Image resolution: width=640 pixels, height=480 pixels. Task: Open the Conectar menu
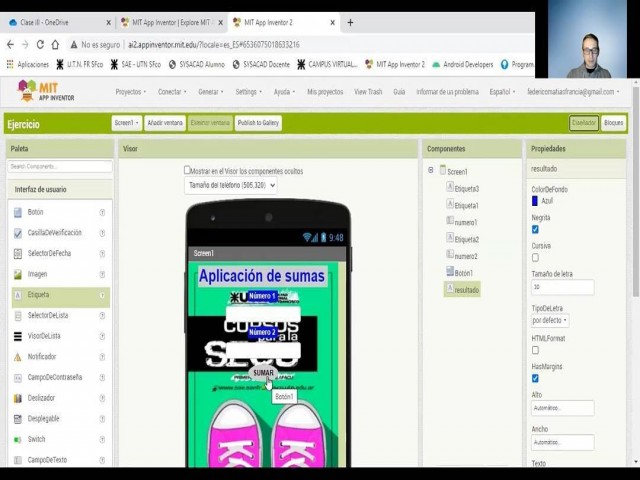coord(172,92)
